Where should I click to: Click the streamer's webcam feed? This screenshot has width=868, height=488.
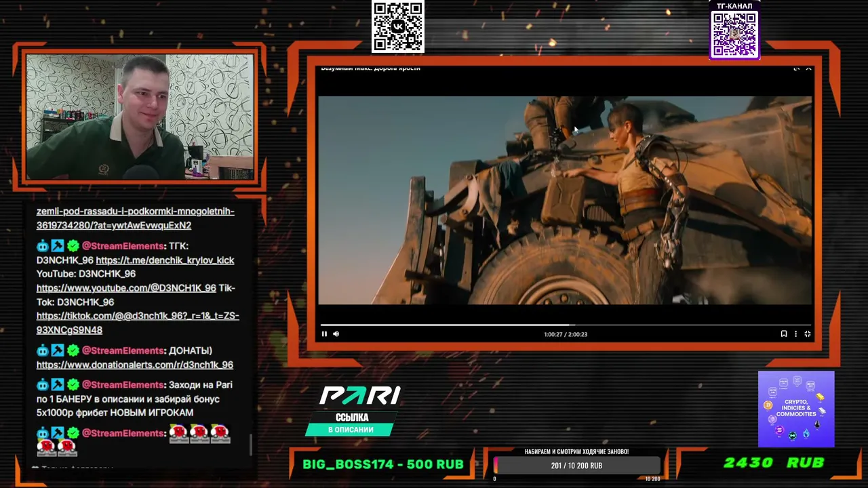click(x=140, y=117)
